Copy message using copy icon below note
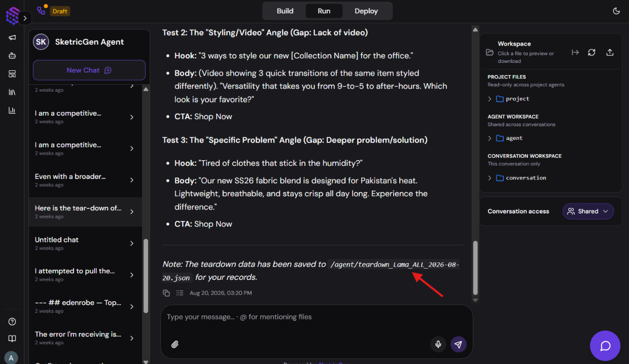Image resolution: width=629 pixels, height=364 pixels. (166, 293)
